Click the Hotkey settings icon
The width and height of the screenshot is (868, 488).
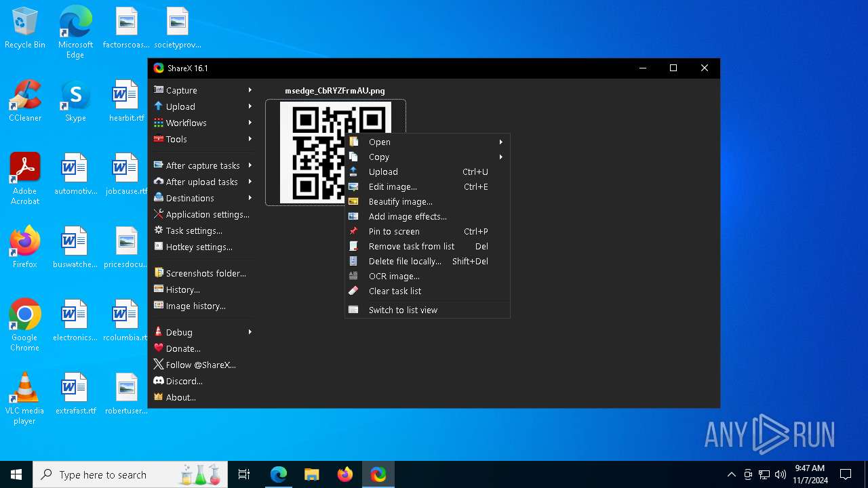click(159, 247)
